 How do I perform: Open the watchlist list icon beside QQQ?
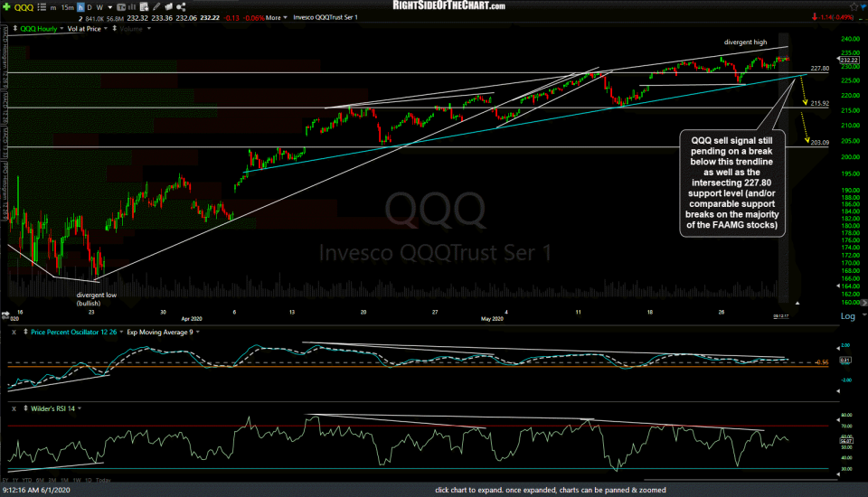(42, 7)
